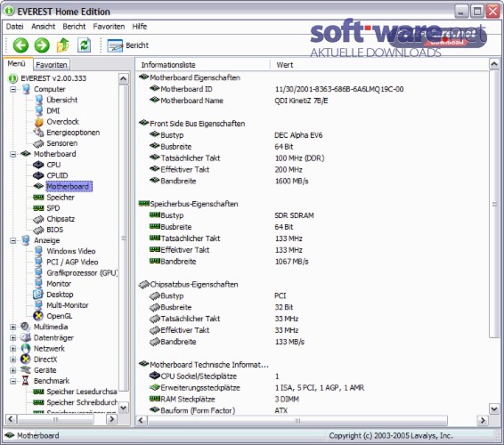504x445 pixels.
Task: Expand the DirectX tree node
Action: click(12, 360)
